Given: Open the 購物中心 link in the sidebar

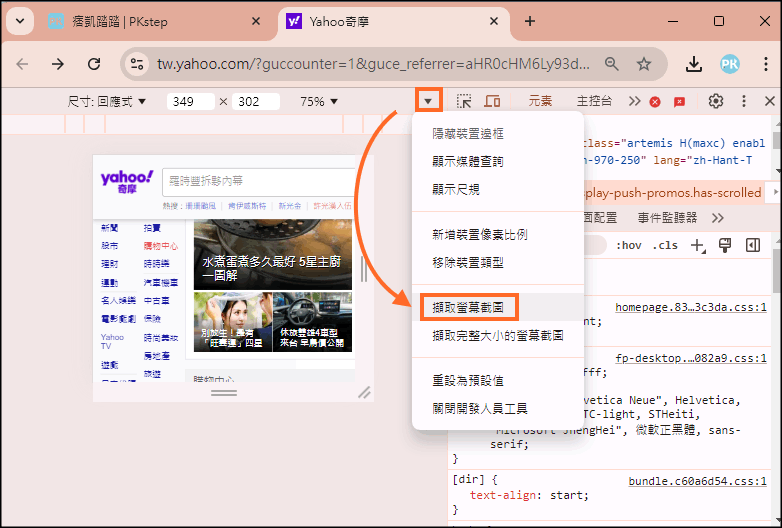Looking at the screenshot, I should click(161, 246).
